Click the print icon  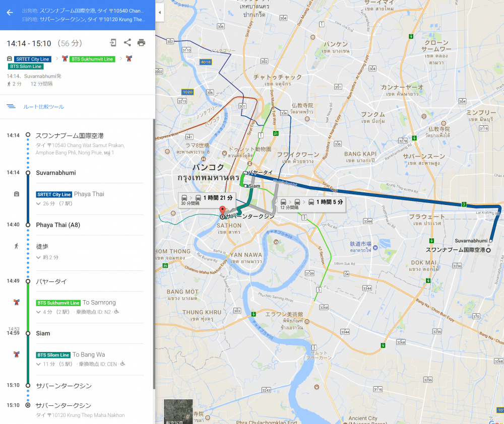pos(142,42)
